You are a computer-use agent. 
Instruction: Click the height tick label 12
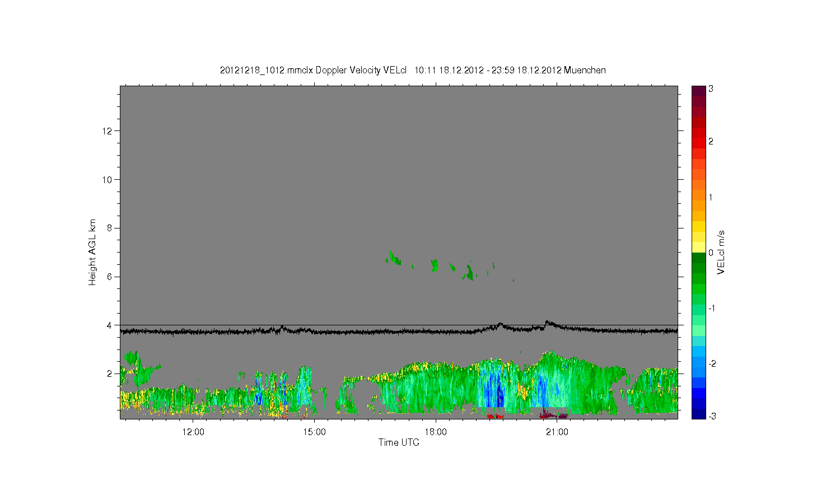click(x=108, y=131)
